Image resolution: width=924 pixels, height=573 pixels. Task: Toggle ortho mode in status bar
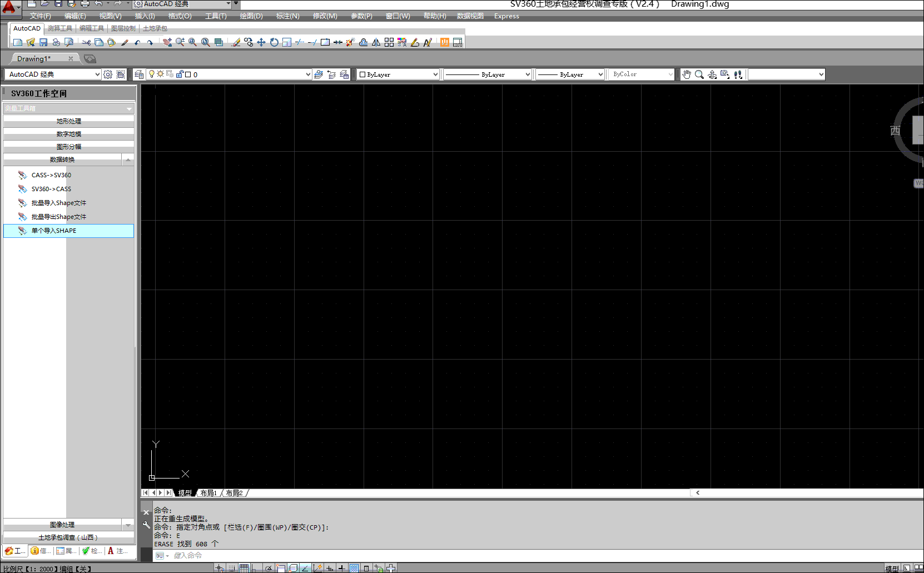[256, 568]
